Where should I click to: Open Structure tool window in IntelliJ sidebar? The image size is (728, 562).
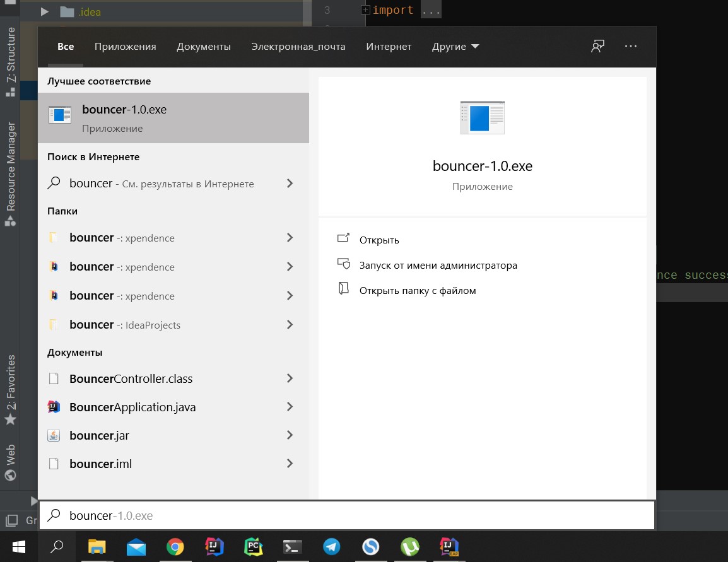pos(10,62)
